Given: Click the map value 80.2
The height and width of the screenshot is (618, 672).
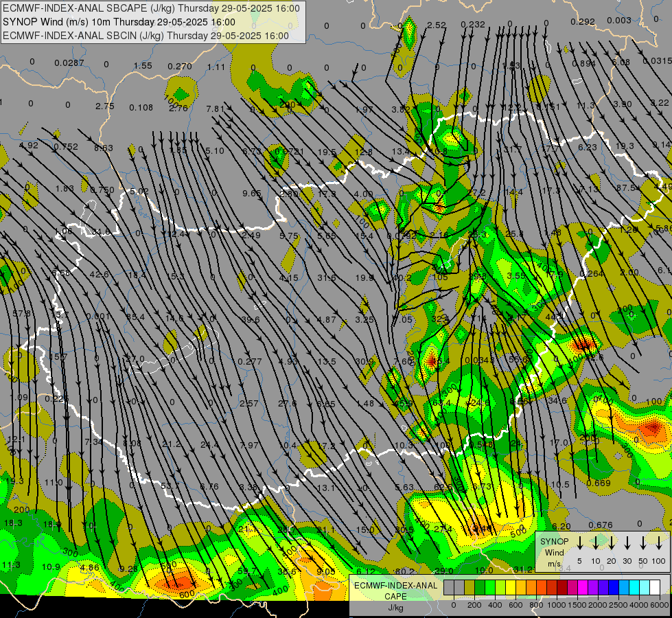Looking at the screenshot, I should pos(404,571).
